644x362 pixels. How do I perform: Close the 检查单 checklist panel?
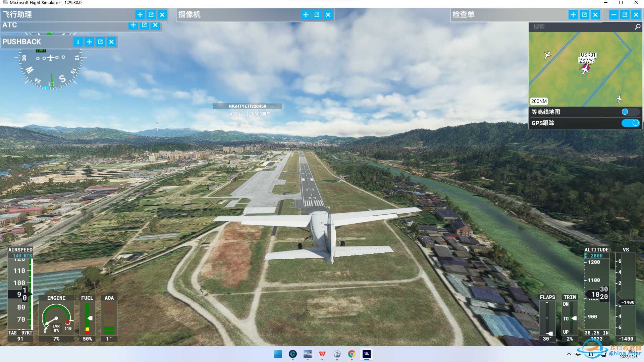pyautogui.click(x=595, y=15)
